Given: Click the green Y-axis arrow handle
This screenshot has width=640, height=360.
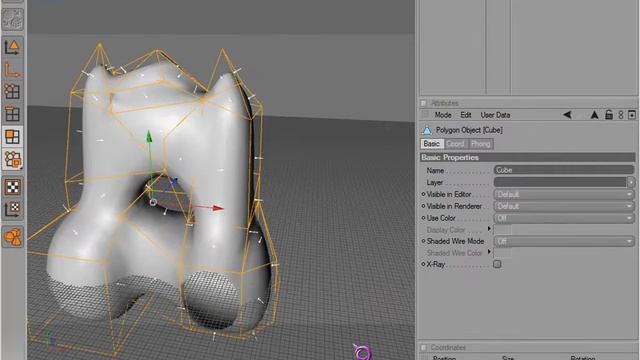Looking at the screenshot, I should tap(149, 137).
